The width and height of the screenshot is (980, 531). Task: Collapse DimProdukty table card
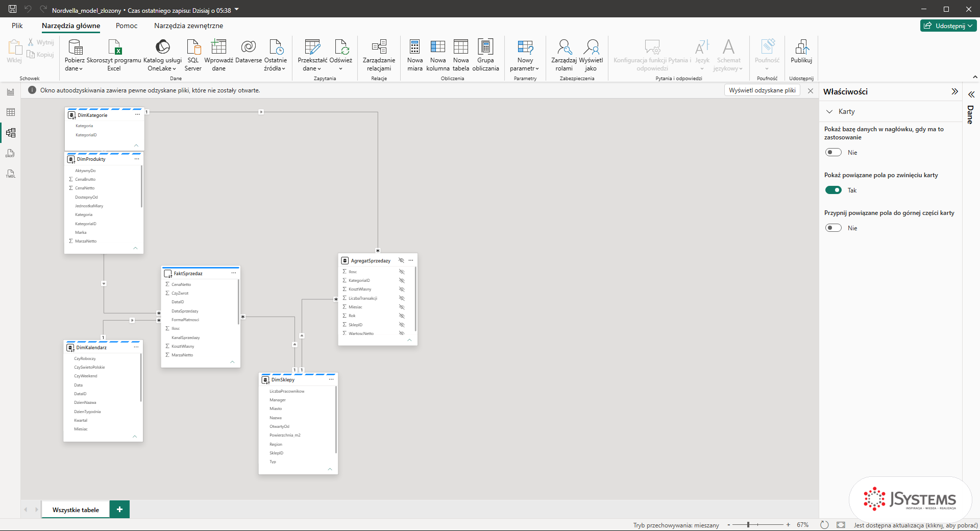(x=135, y=248)
